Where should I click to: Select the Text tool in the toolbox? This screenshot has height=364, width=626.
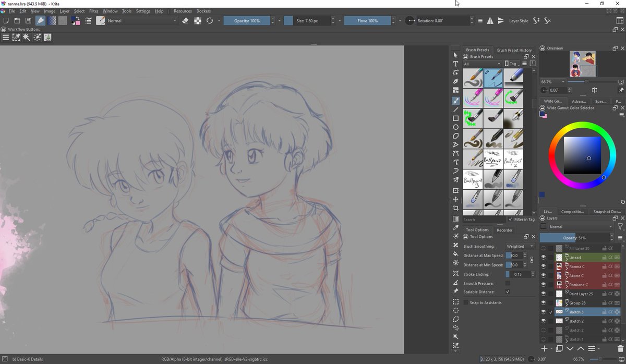pyautogui.click(x=455, y=64)
